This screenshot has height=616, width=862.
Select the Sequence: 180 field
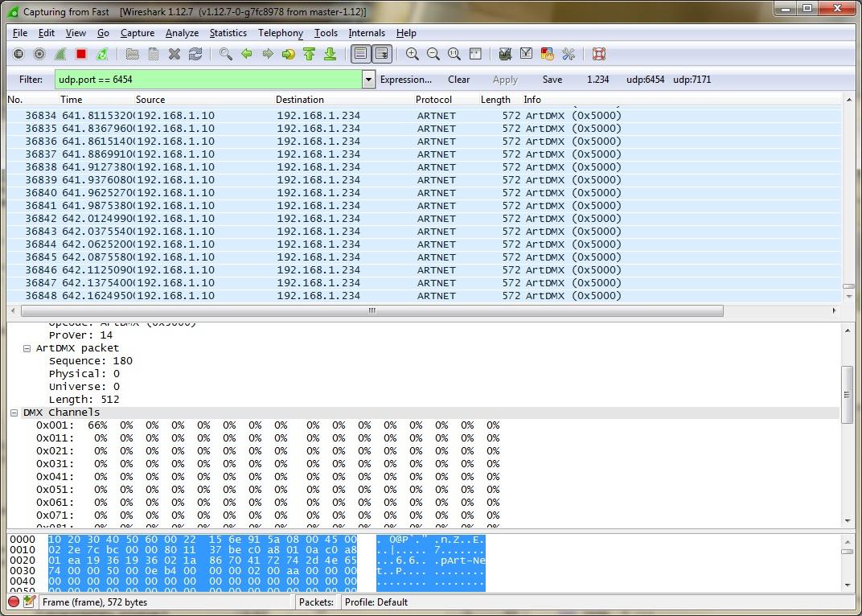tap(91, 361)
